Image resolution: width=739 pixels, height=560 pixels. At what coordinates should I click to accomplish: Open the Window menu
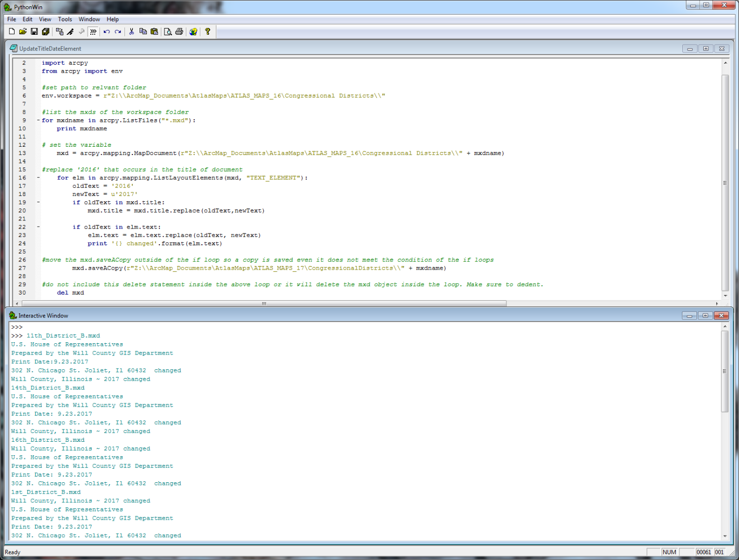point(89,19)
